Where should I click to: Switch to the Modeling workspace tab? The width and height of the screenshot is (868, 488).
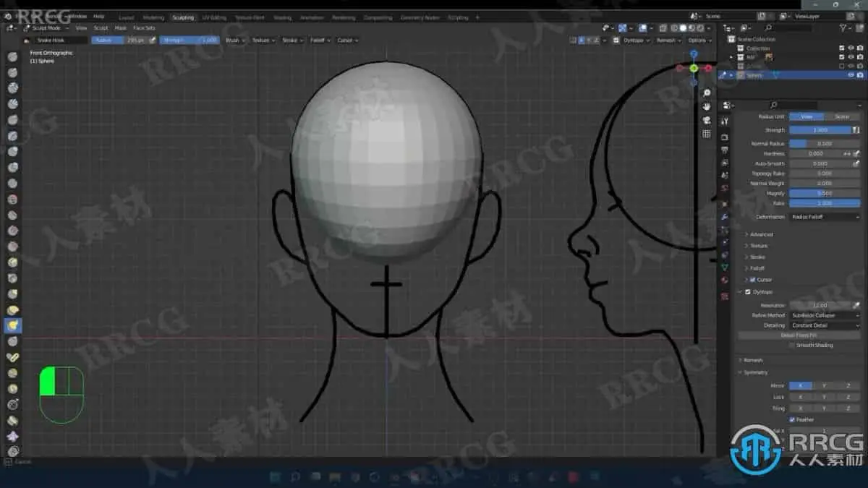click(153, 17)
